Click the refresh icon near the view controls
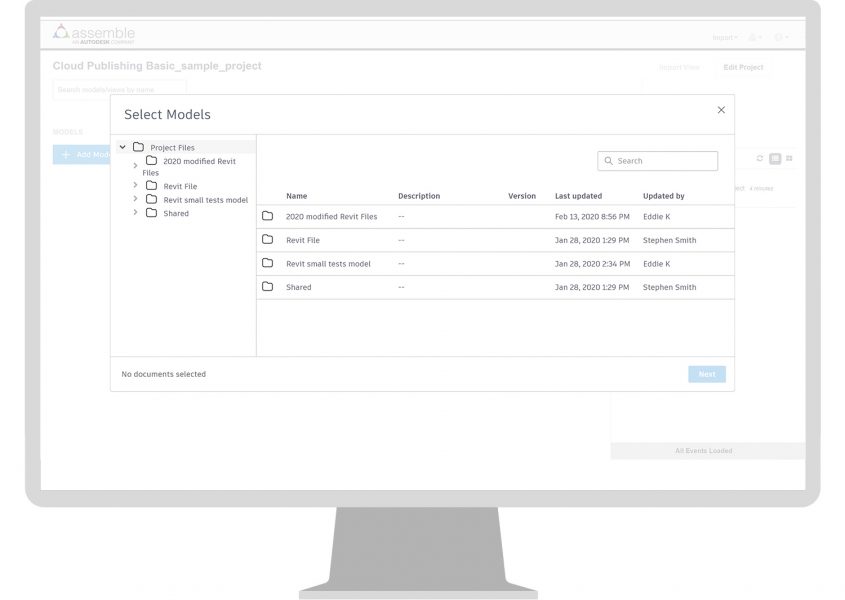The width and height of the screenshot is (845, 600). tap(760, 158)
